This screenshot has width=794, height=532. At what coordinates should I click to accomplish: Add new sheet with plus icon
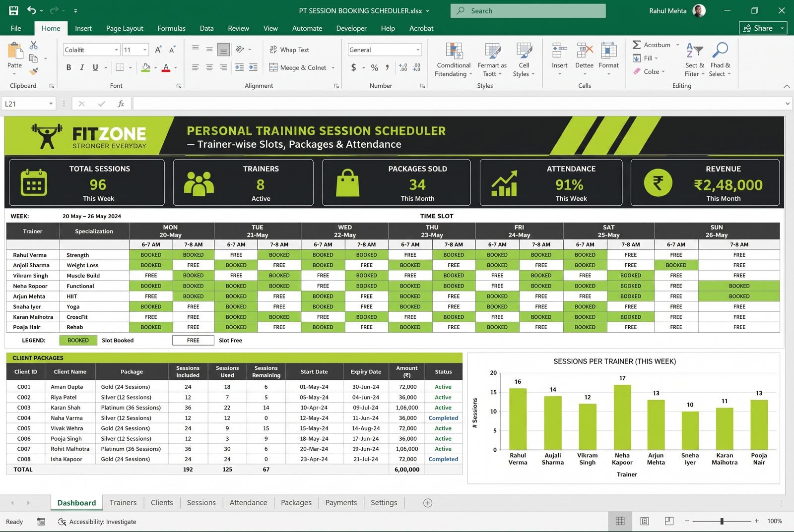(x=428, y=503)
